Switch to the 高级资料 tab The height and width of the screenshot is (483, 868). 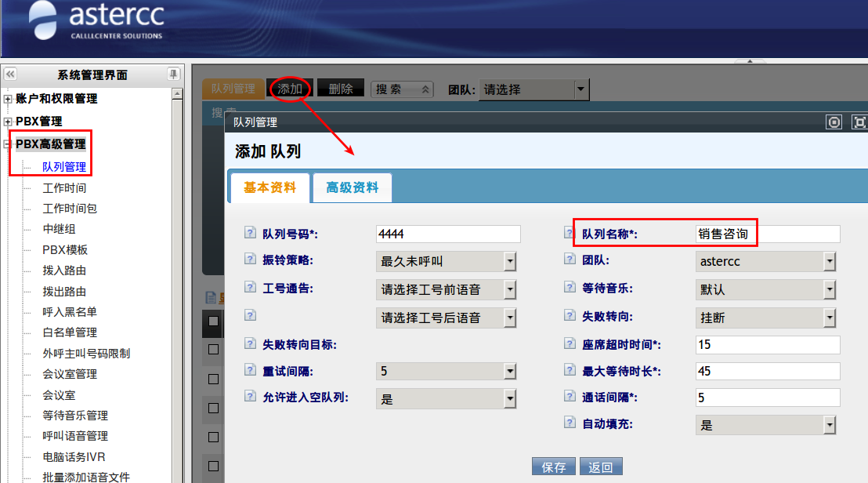pyautogui.click(x=352, y=188)
